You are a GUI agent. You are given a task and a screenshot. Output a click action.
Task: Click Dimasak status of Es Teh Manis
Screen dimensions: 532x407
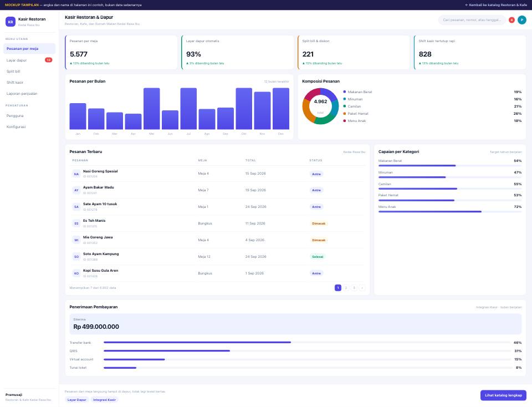[319, 223]
